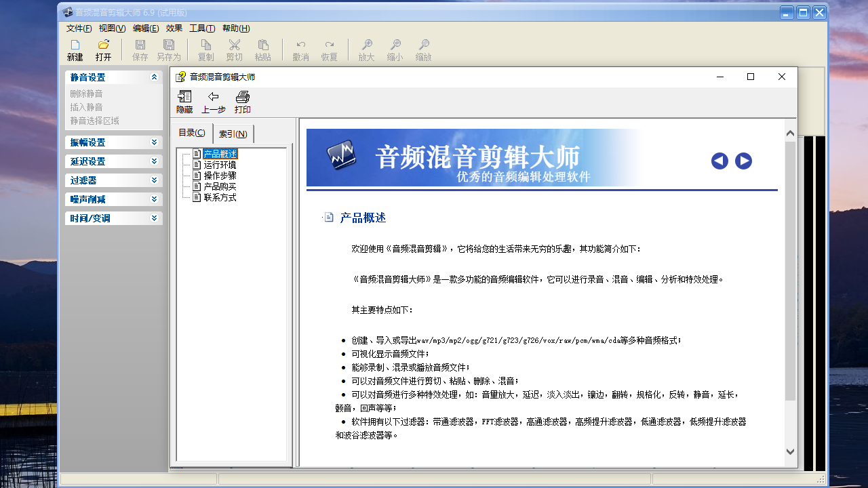Select 运行环境 in the contents tree

pyautogui.click(x=220, y=165)
